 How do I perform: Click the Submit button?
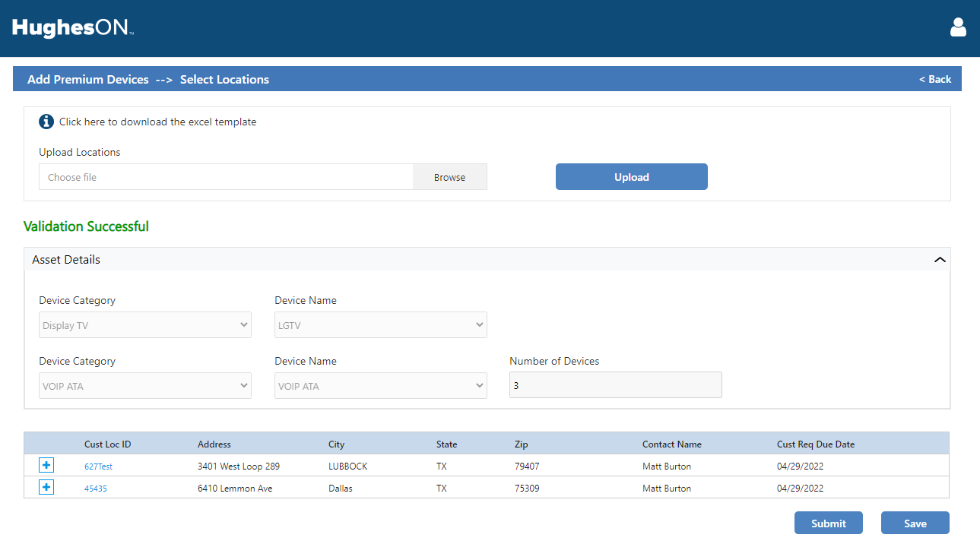click(828, 523)
